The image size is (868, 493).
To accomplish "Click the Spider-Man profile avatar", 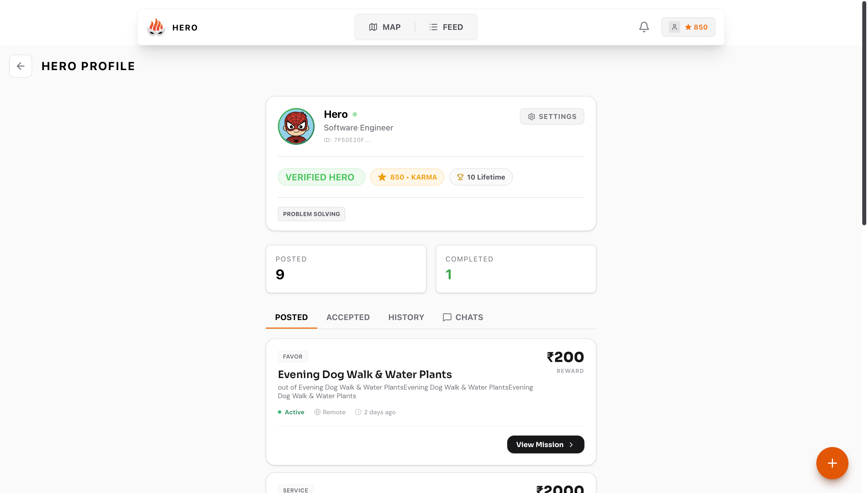I will tap(296, 126).
